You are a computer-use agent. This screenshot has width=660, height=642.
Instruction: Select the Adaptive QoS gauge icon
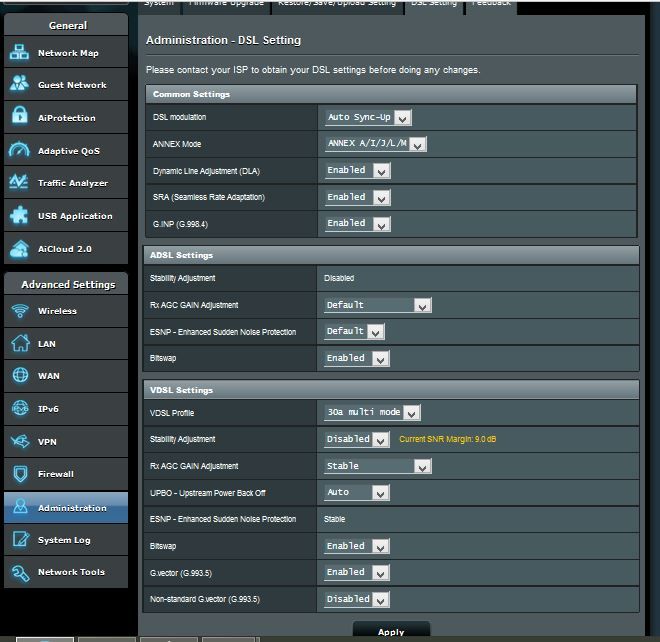coord(19,149)
